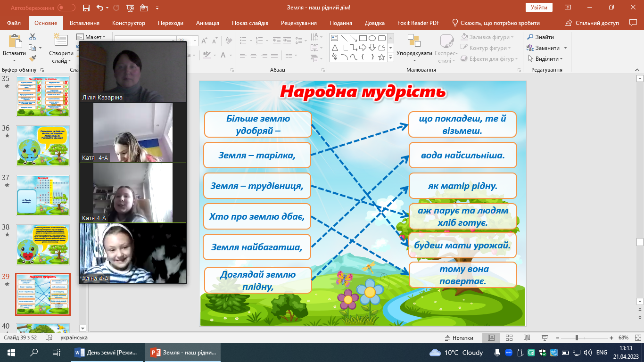Viewport: 644px width, 362px height.
Task: Click the zoom slider handle in status bar
Action: (577, 338)
